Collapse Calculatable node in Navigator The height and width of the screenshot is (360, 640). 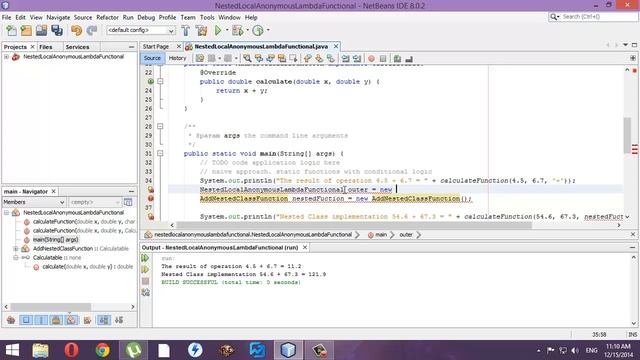[x=16, y=258]
